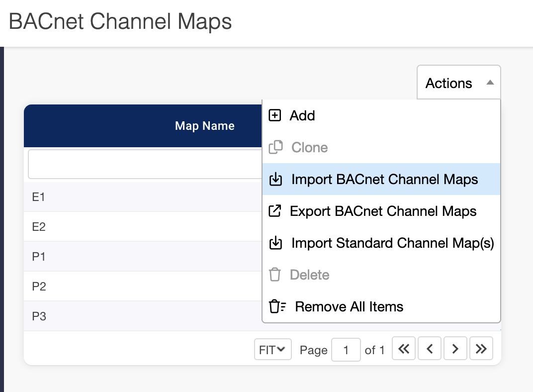Screen dimensions: 533x392
Task: Select Import BACnet Channel Maps menu entry
Action: pos(384,180)
